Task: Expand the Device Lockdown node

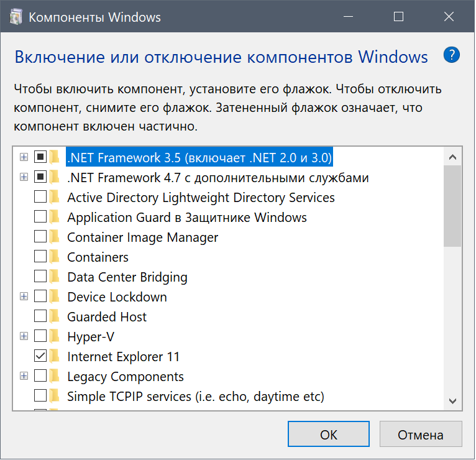Action: [x=24, y=297]
